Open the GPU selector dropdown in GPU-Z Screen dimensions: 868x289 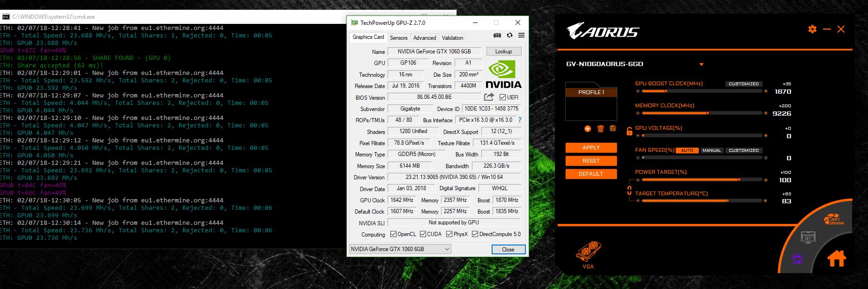point(400,249)
